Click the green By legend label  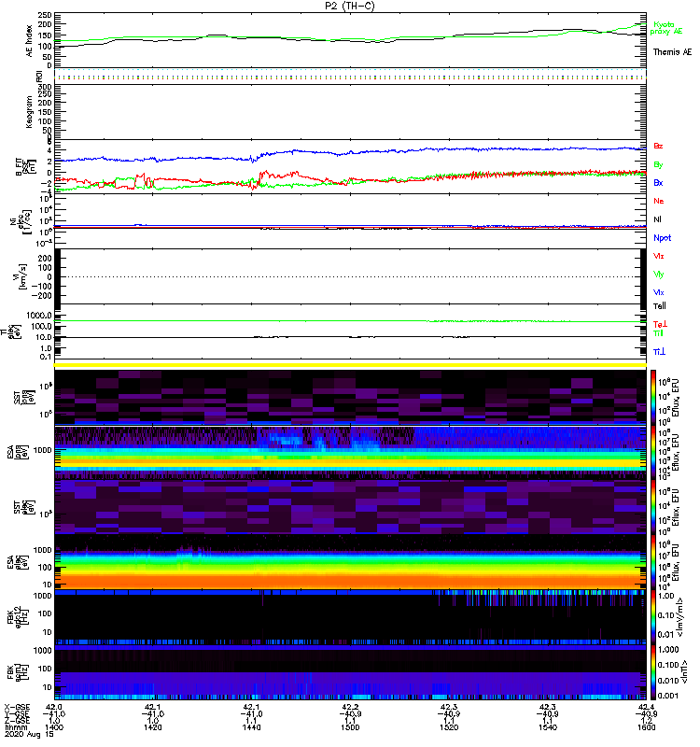pyautogui.click(x=658, y=165)
